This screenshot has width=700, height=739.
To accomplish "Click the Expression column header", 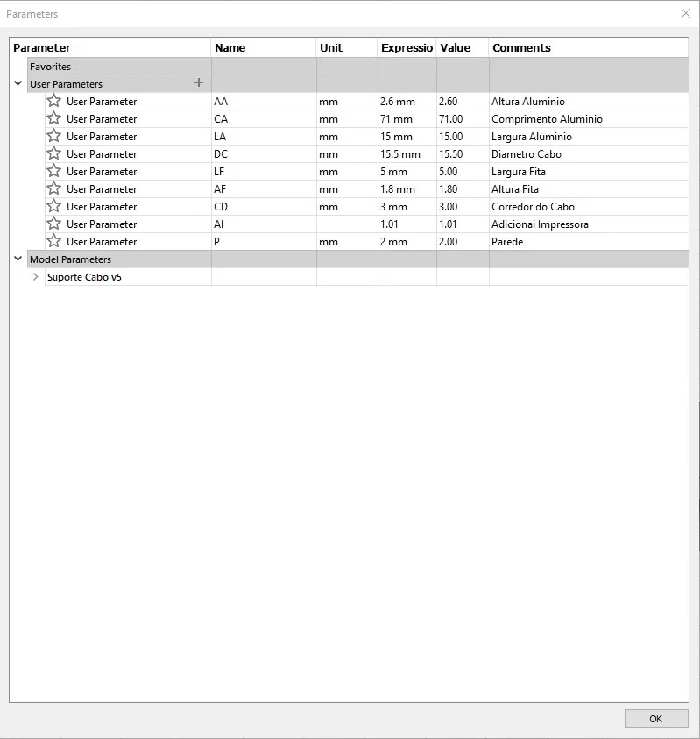I will (407, 47).
